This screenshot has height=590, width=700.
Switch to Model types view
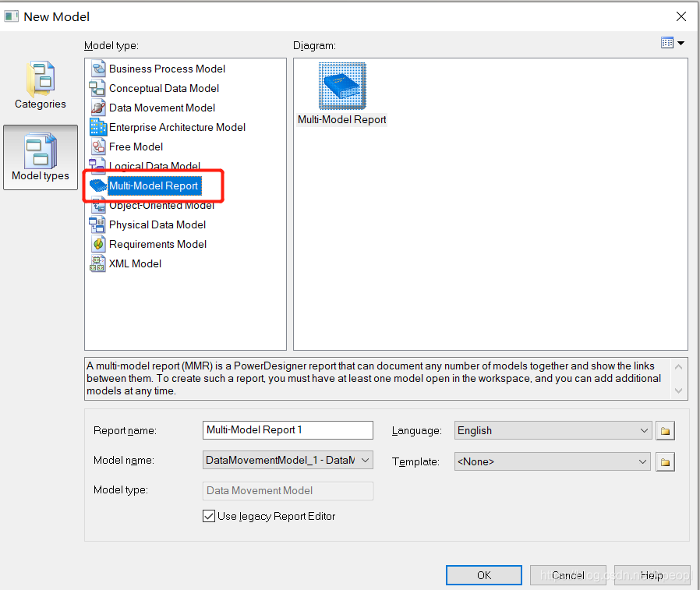pyautogui.click(x=41, y=157)
